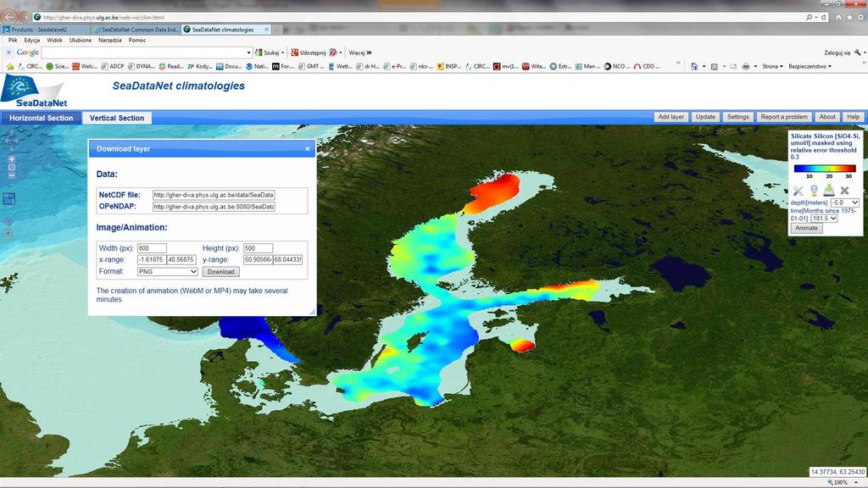Remove layer with the grey X icon

point(845,191)
